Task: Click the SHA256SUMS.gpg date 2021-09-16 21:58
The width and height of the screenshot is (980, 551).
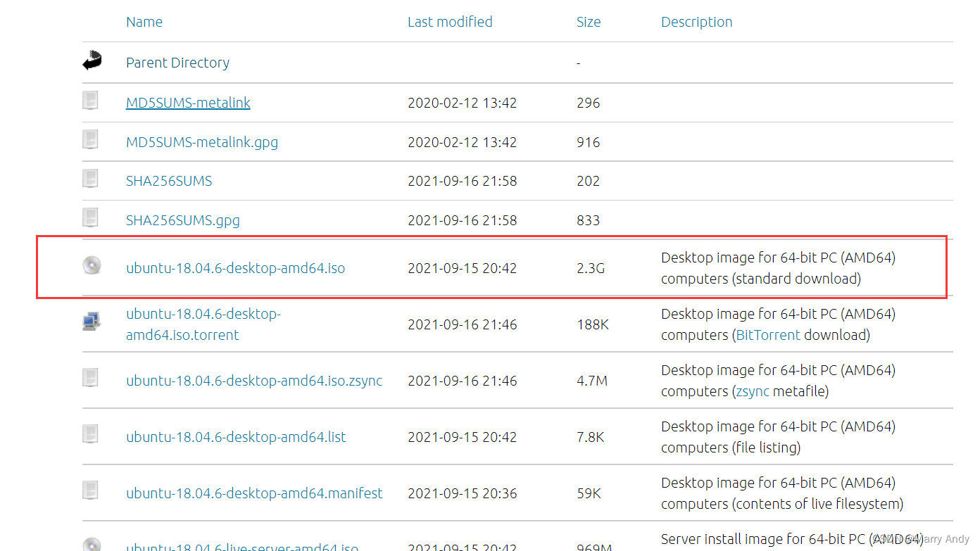Action: click(462, 220)
